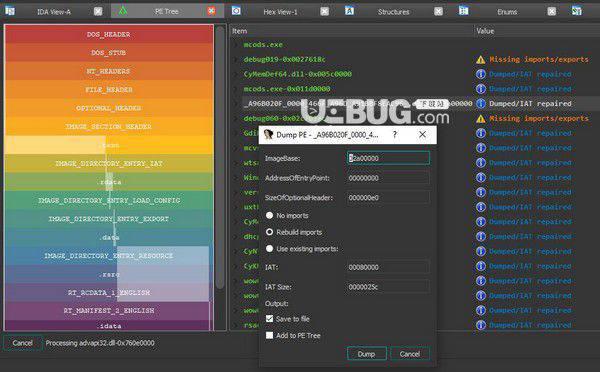The image size is (600, 372).
Task: Switch to the PE Tree tab
Action: tap(167, 12)
